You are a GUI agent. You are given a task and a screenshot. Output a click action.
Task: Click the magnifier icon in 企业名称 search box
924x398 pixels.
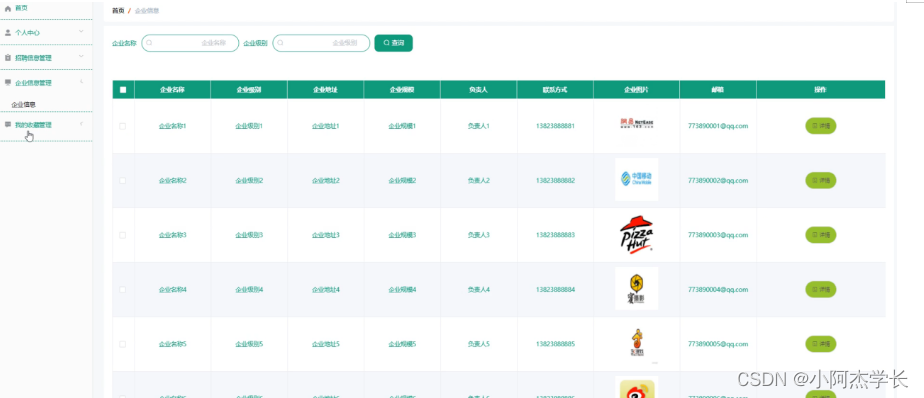[x=149, y=43]
